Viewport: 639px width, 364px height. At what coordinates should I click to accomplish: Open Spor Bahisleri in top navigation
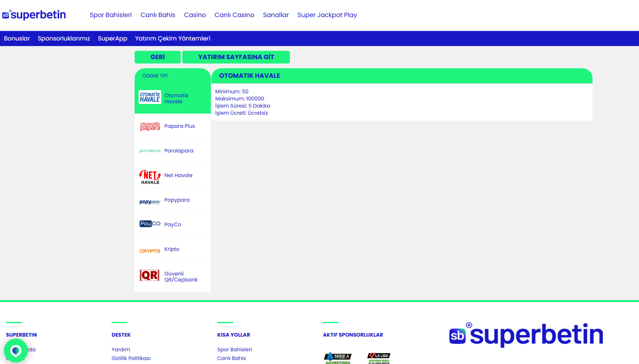point(111,15)
